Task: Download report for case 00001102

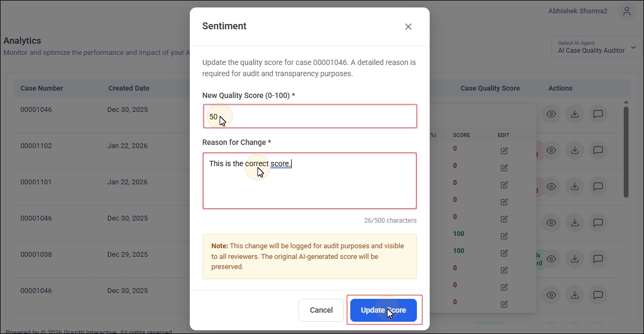Action: click(x=575, y=150)
